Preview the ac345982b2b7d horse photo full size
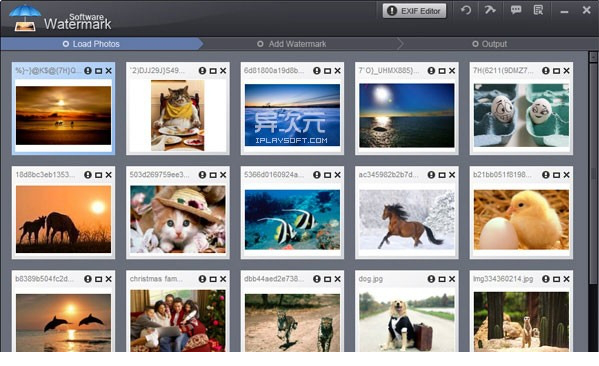This screenshot has height=366, width=599. tap(442, 175)
